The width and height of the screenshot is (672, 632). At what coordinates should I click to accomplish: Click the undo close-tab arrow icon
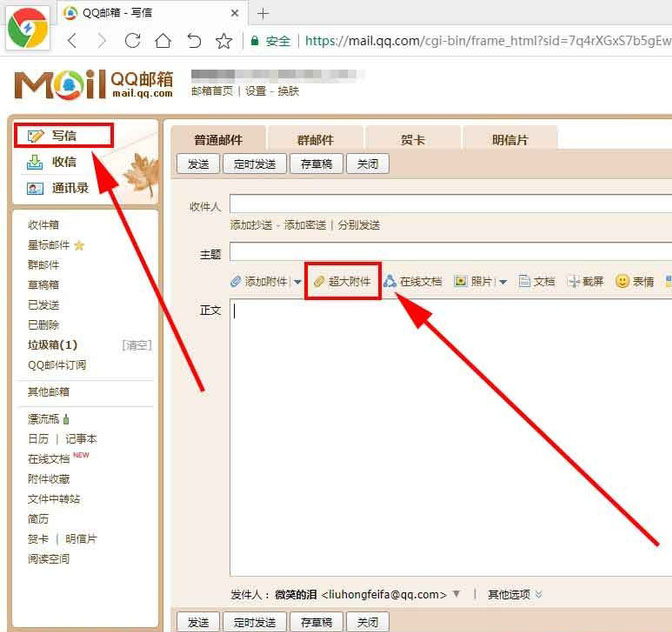coord(194,41)
